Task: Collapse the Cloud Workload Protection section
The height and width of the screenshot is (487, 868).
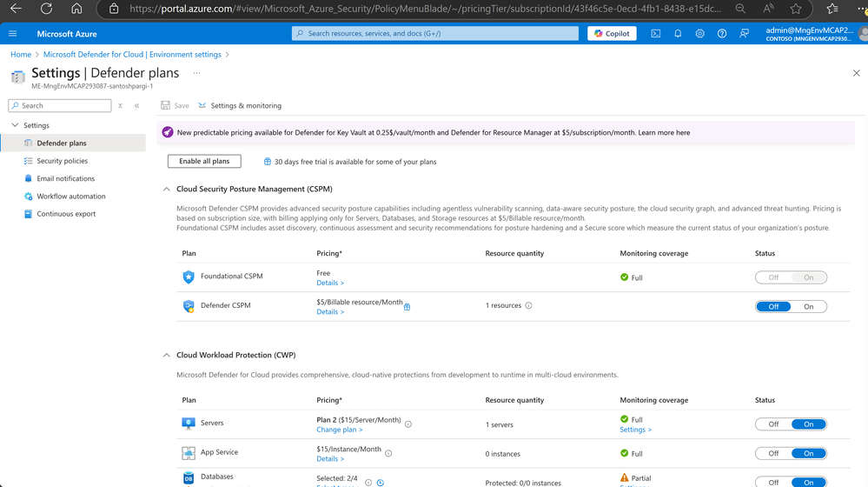Action: click(x=167, y=355)
